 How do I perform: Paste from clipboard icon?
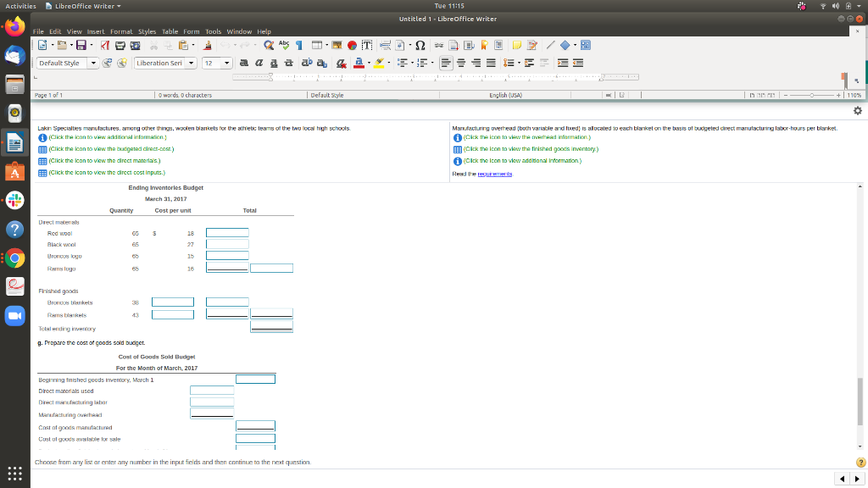tap(183, 46)
